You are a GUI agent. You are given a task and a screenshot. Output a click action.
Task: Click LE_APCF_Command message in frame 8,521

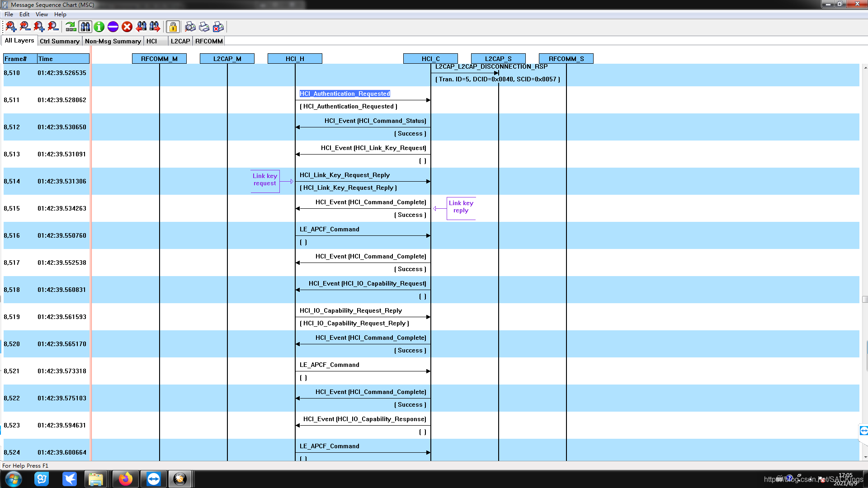(x=330, y=365)
